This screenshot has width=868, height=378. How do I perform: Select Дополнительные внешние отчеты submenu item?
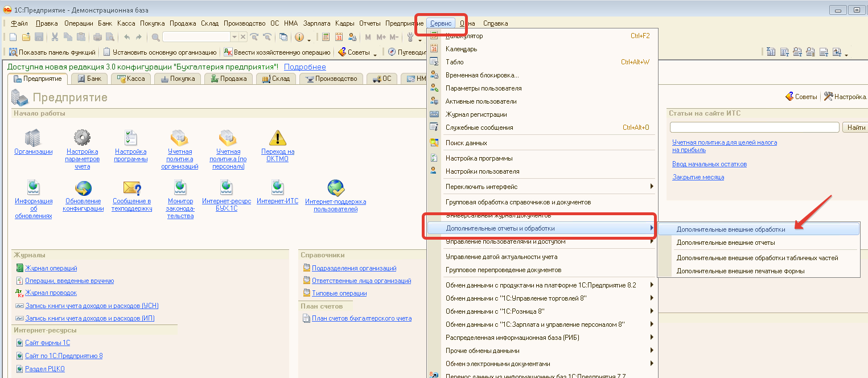pos(758,243)
